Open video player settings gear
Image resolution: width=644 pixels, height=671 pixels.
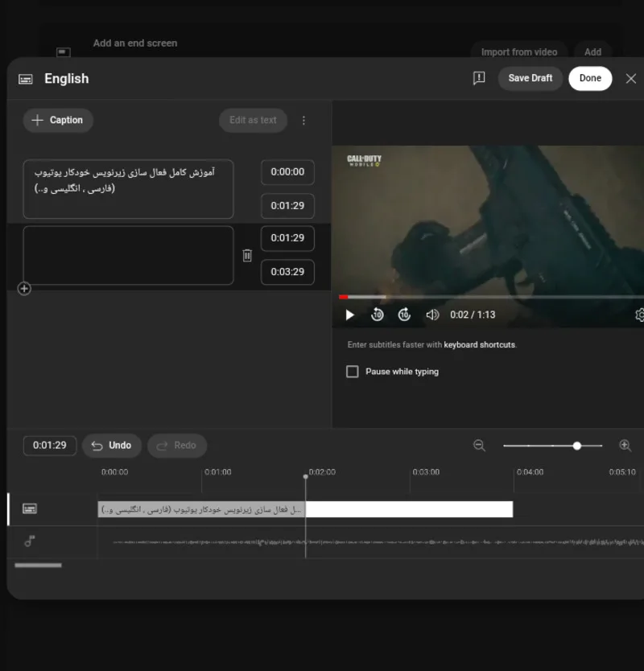point(639,315)
